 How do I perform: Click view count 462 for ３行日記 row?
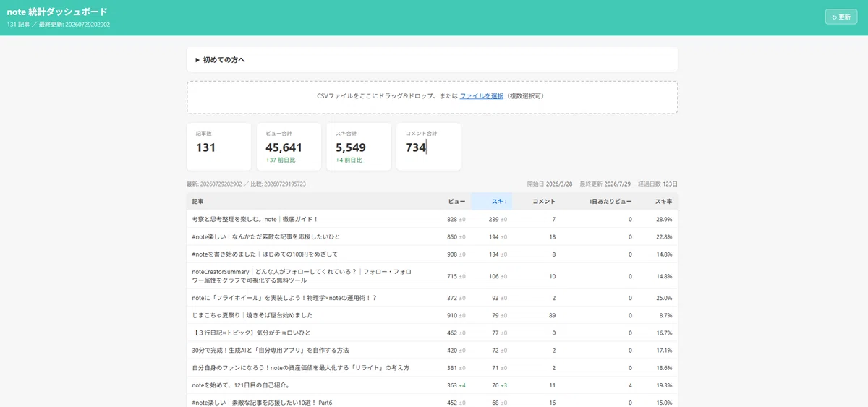click(x=452, y=333)
